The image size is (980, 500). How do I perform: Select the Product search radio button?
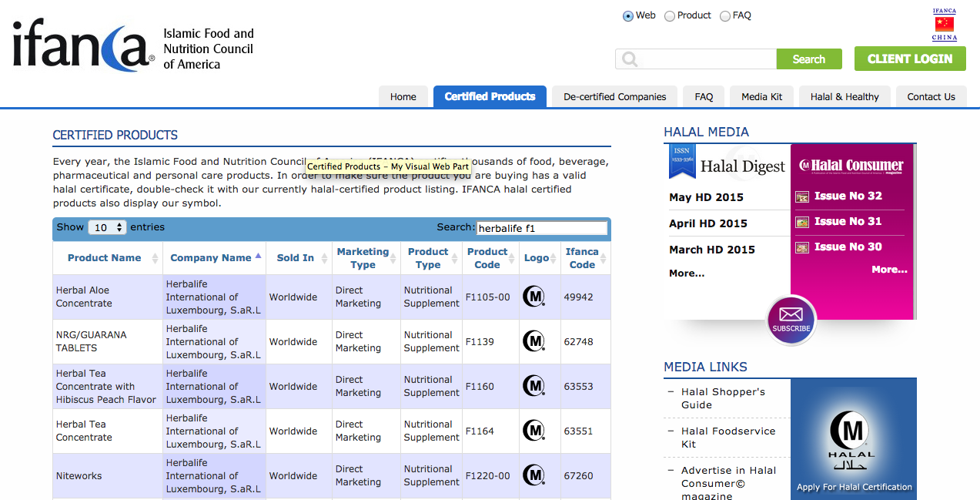pos(670,15)
